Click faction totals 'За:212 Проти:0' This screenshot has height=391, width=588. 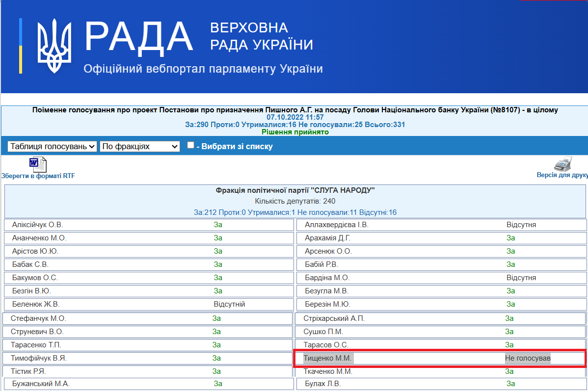point(295,212)
